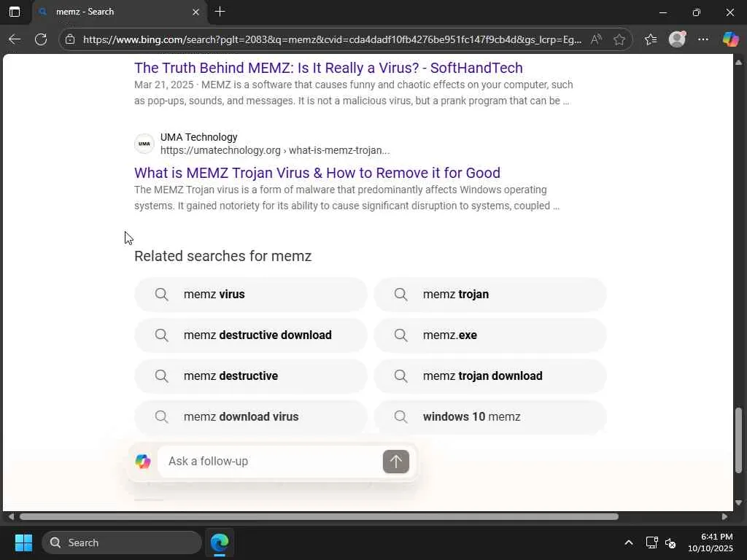Click Microsoft Edge taskbar icon
The width and height of the screenshot is (747, 560).
220,542
